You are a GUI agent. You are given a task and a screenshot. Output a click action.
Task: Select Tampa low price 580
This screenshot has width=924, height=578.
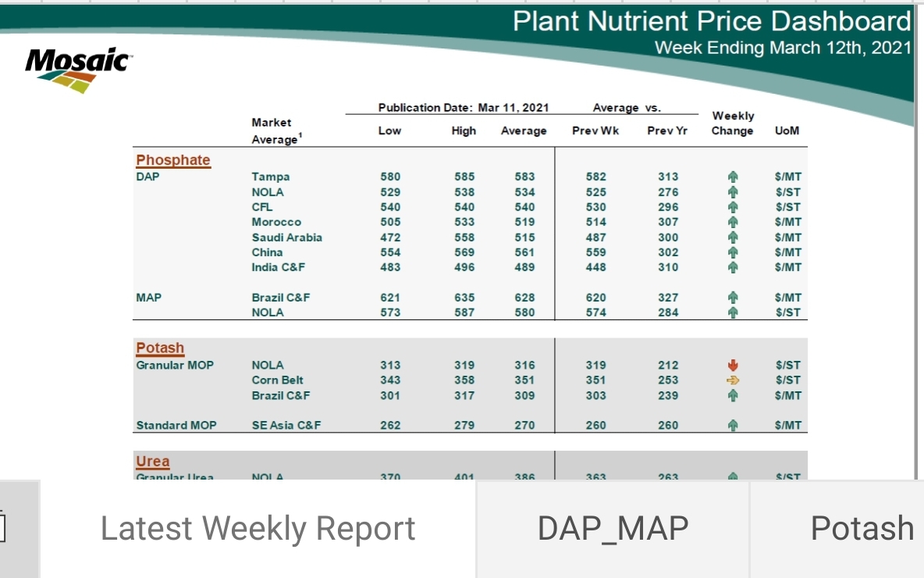coord(390,177)
